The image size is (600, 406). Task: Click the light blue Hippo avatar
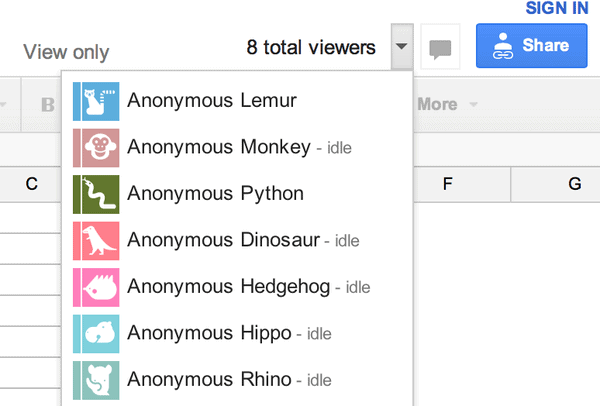pyautogui.click(x=96, y=334)
